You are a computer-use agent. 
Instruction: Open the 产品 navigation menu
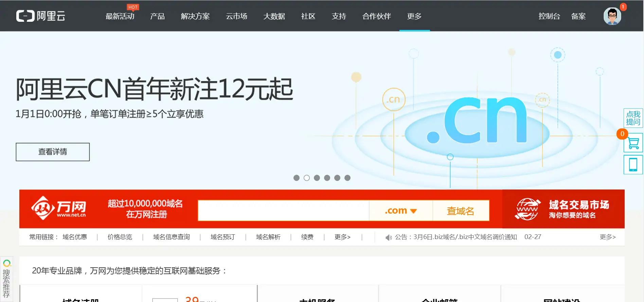click(157, 16)
